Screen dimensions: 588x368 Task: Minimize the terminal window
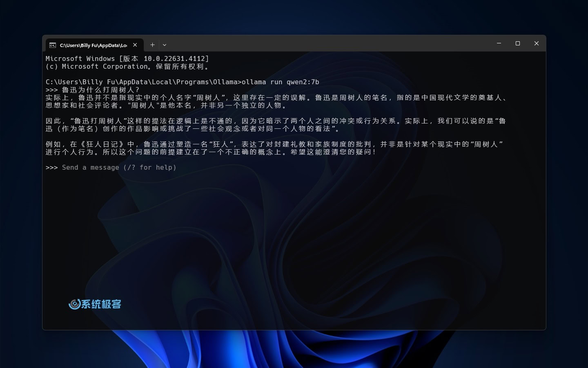point(499,43)
